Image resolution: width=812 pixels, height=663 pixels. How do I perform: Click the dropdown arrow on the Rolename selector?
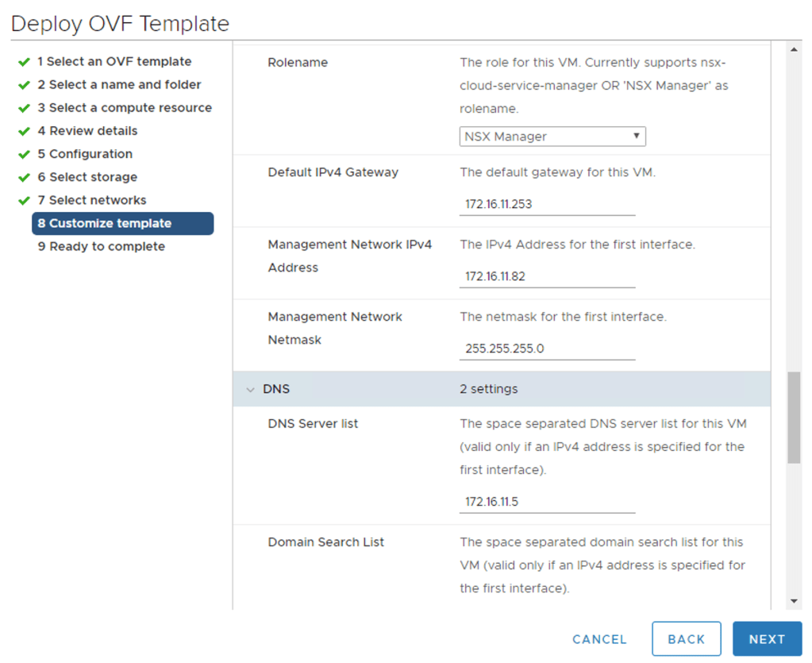click(x=637, y=136)
